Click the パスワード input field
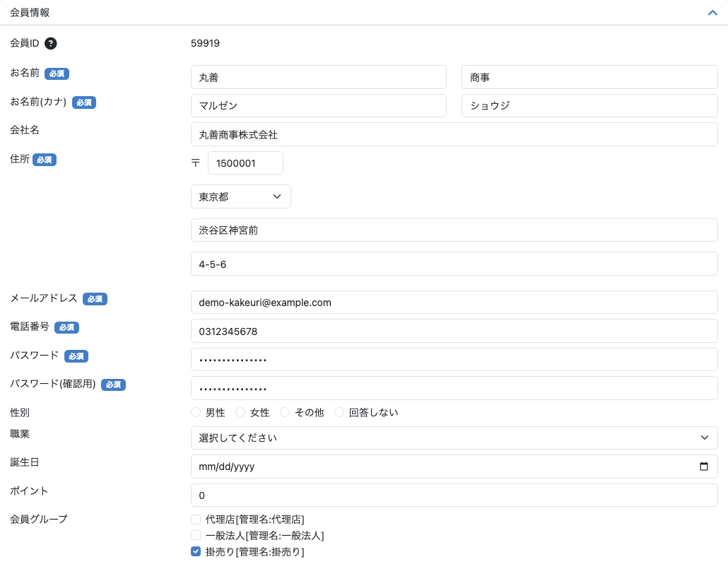 click(x=454, y=360)
